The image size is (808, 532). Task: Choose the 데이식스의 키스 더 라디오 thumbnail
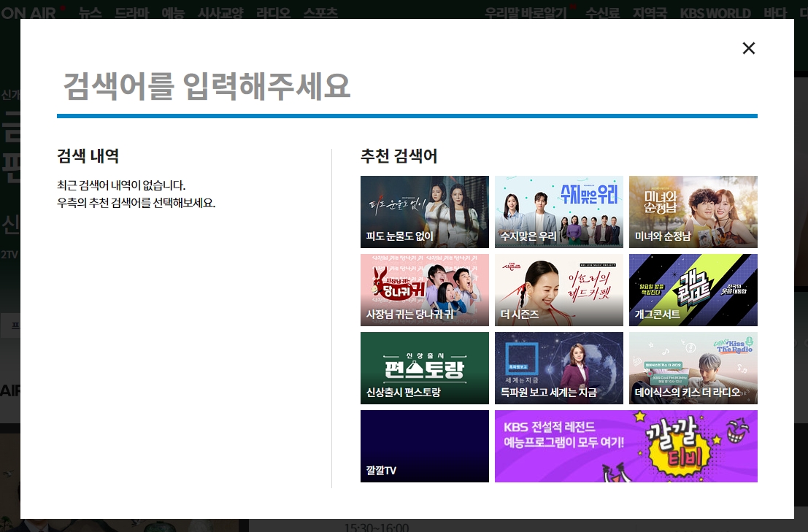click(x=693, y=369)
